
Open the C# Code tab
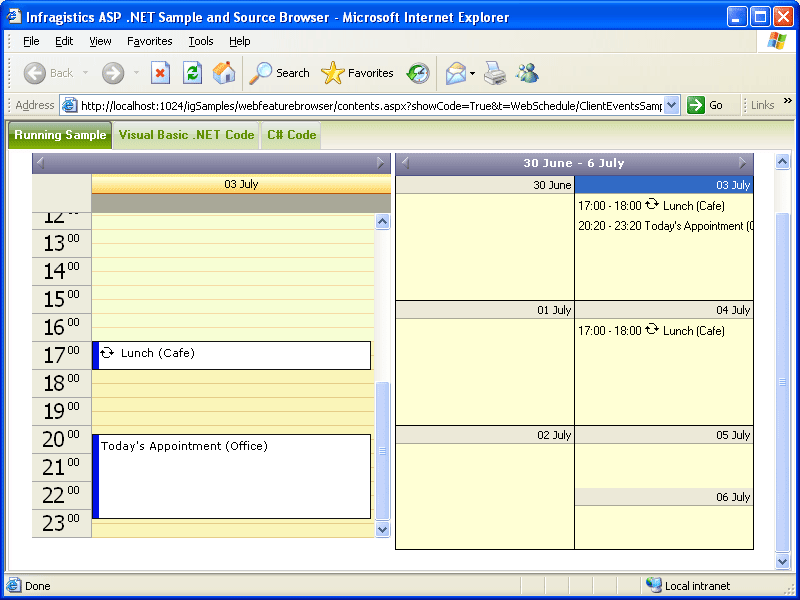click(290, 133)
